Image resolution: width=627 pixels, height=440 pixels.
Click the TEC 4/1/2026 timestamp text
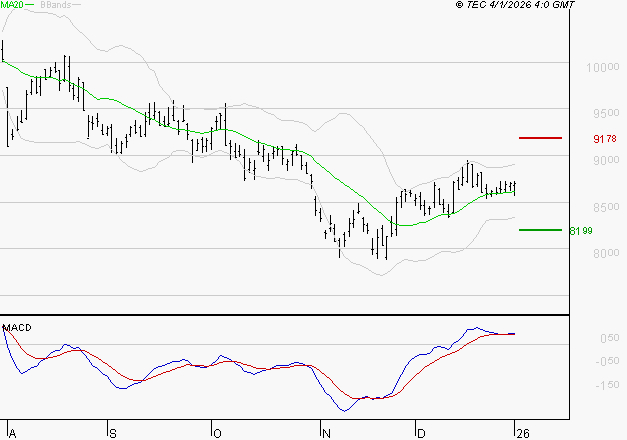click(515, 5)
